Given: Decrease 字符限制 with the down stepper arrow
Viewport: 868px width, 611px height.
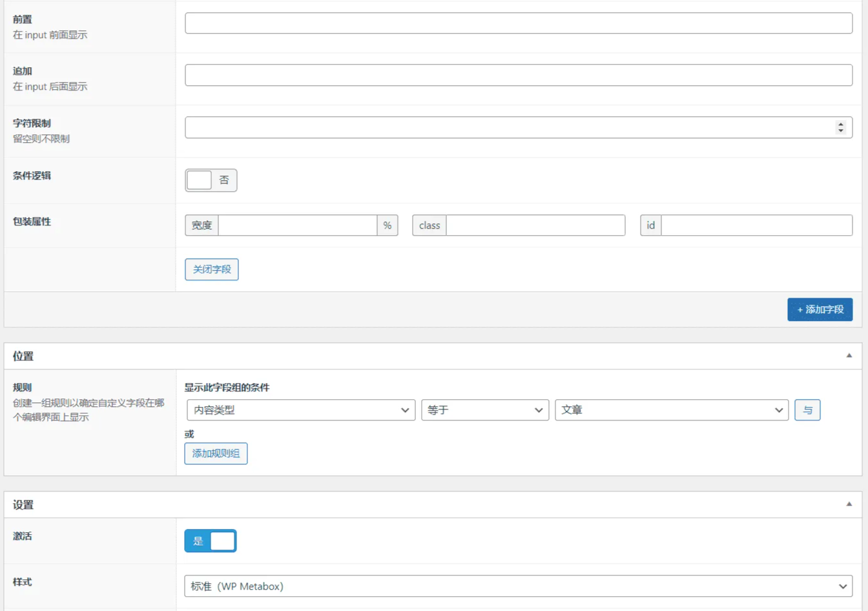Looking at the screenshot, I should (840, 130).
